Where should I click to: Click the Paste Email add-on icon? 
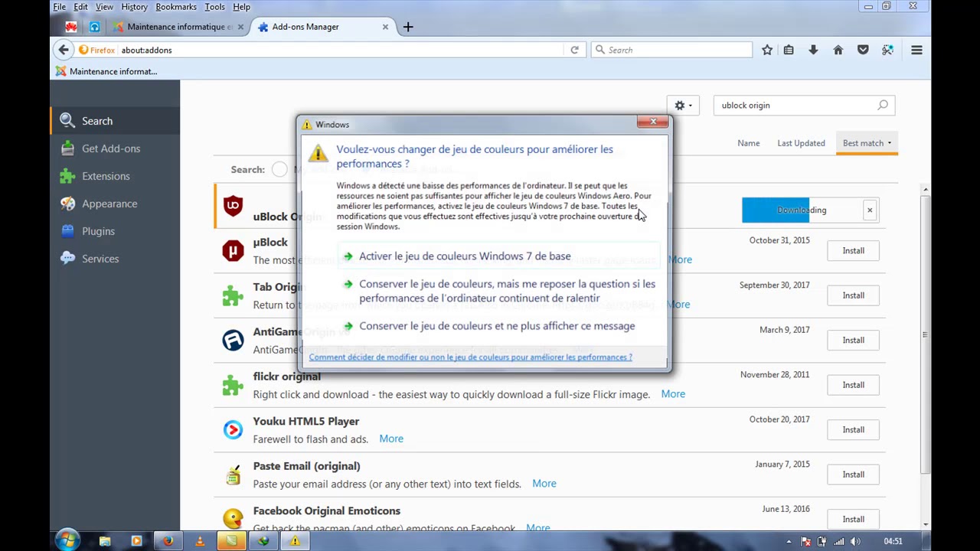tap(233, 474)
